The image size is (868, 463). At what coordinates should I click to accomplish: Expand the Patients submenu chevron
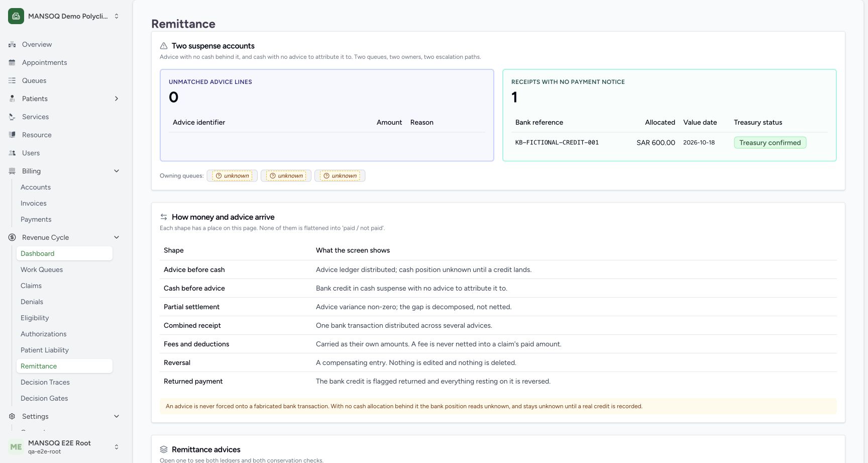click(x=117, y=99)
